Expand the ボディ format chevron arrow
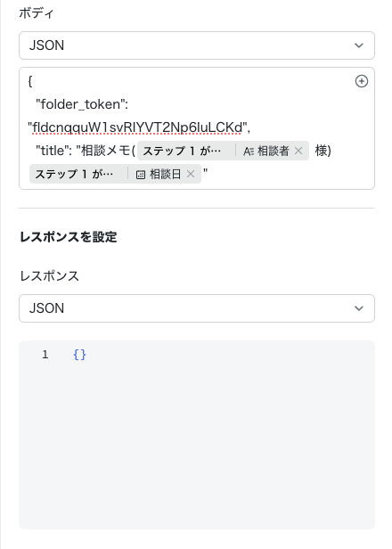Screen dimensions: 392x549 pyautogui.click(x=359, y=45)
